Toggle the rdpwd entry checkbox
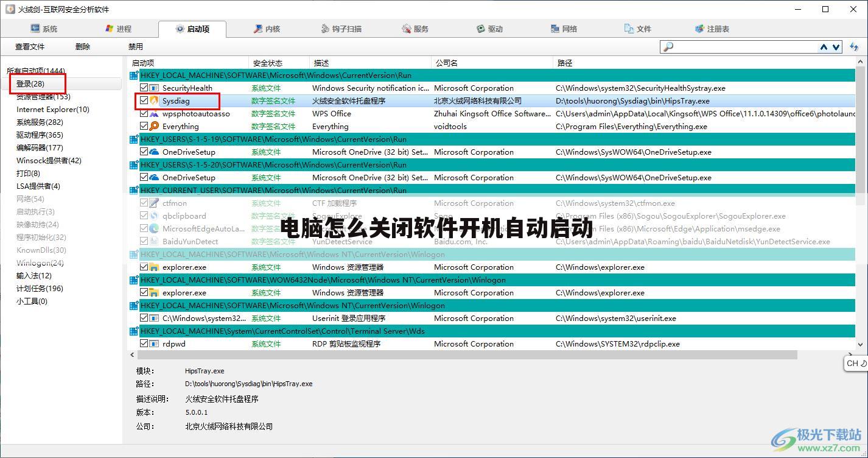 (144, 344)
